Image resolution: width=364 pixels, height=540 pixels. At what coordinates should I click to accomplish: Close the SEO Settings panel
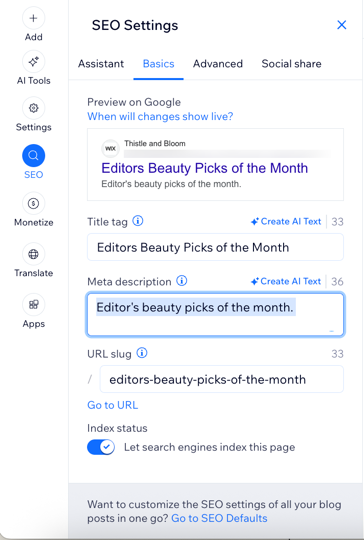pos(342,25)
